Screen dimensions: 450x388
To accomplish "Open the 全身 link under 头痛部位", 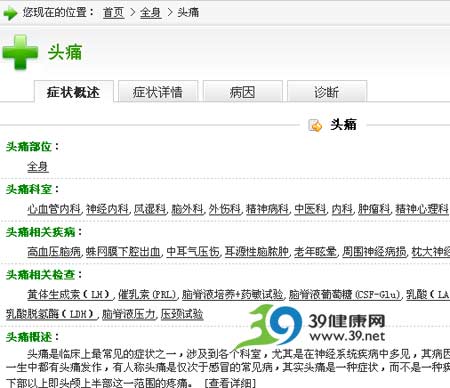I will tap(38, 166).
